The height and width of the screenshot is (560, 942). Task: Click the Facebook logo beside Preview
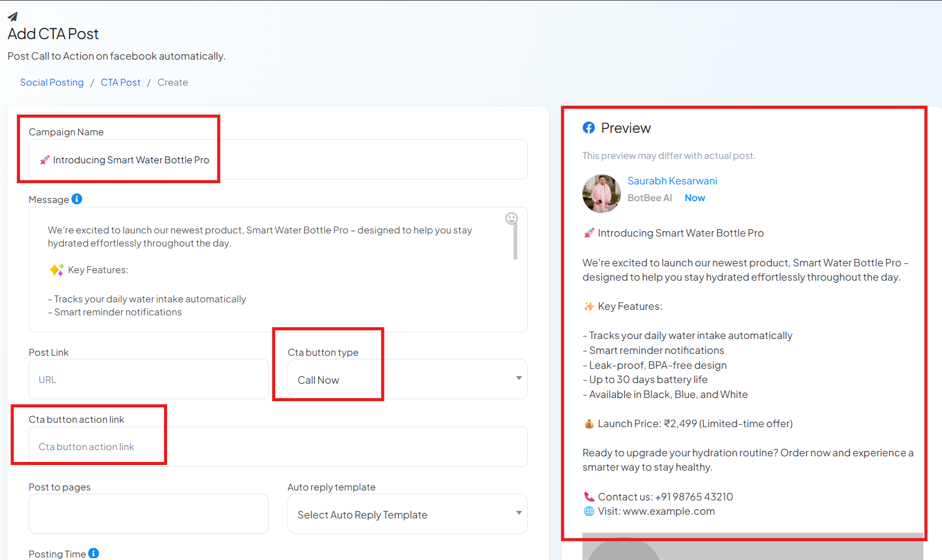coord(589,128)
